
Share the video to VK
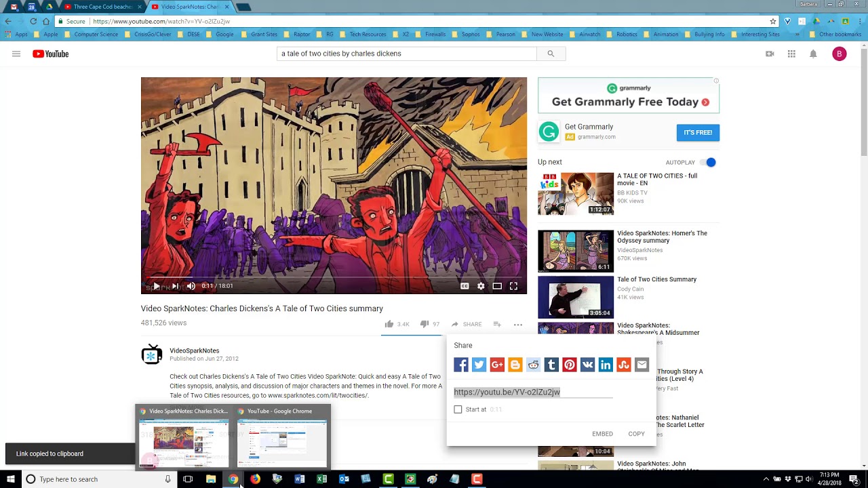point(587,365)
